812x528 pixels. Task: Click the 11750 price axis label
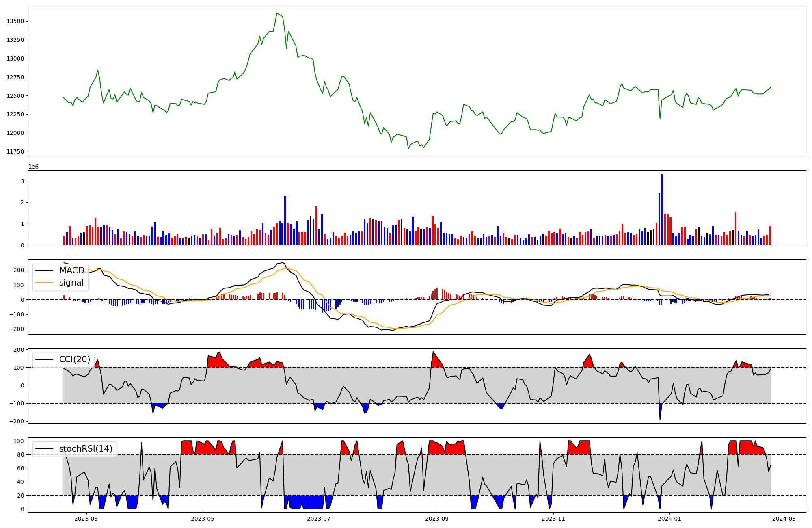(15, 151)
